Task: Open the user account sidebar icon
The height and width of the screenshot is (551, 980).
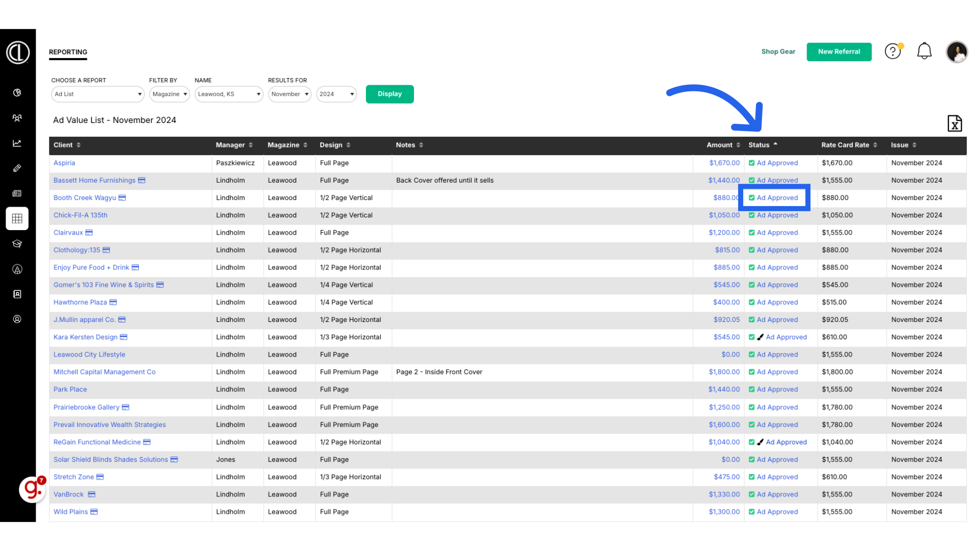Action: (x=17, y=319)
